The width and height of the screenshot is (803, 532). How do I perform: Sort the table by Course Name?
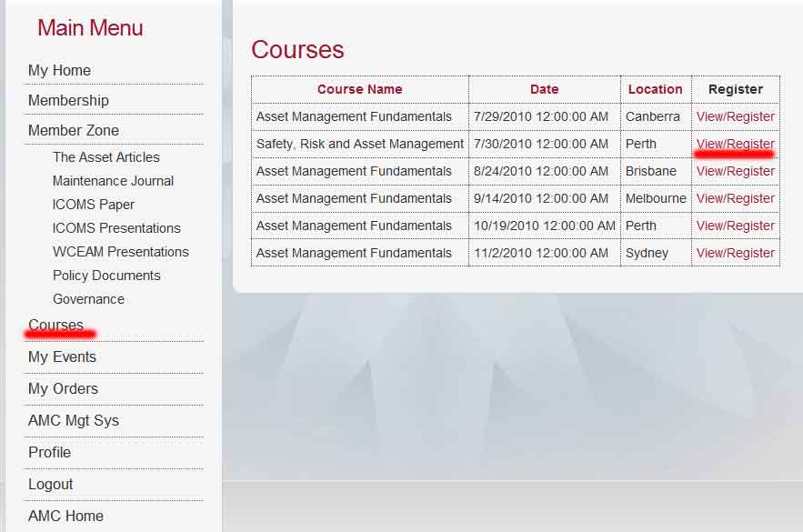[359, 89]
